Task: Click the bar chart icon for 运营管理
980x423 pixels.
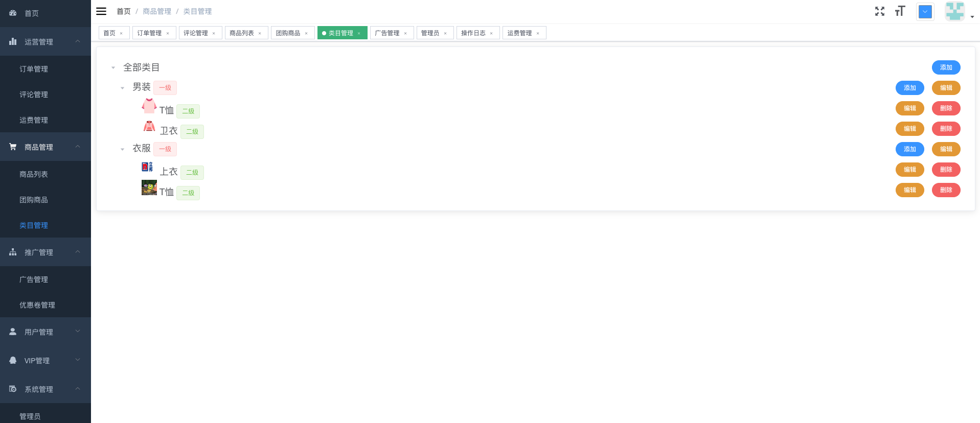Action: pyautogui.click(x=13, y=41)
